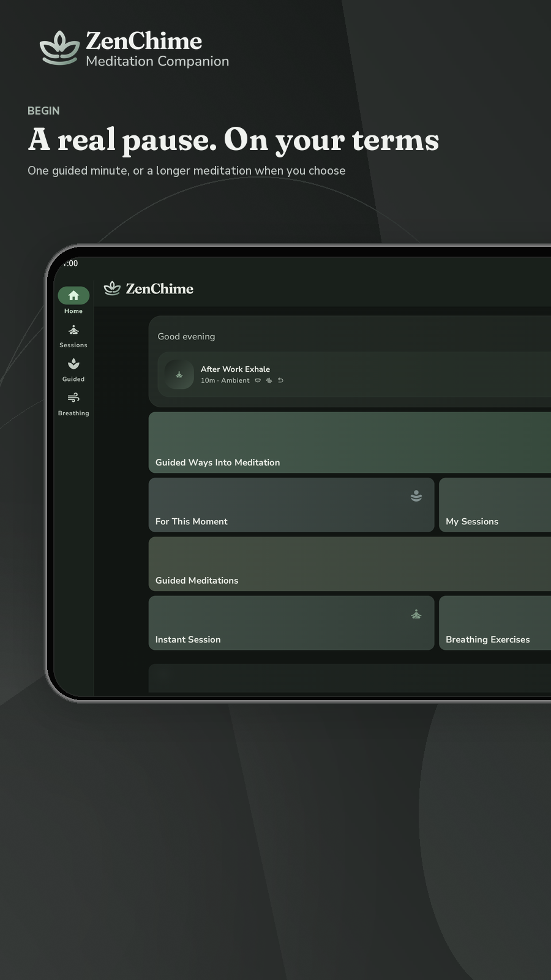Click the '10m · Ambient' session details text
The height and width of the screenshot is (980, 551).
225,380
